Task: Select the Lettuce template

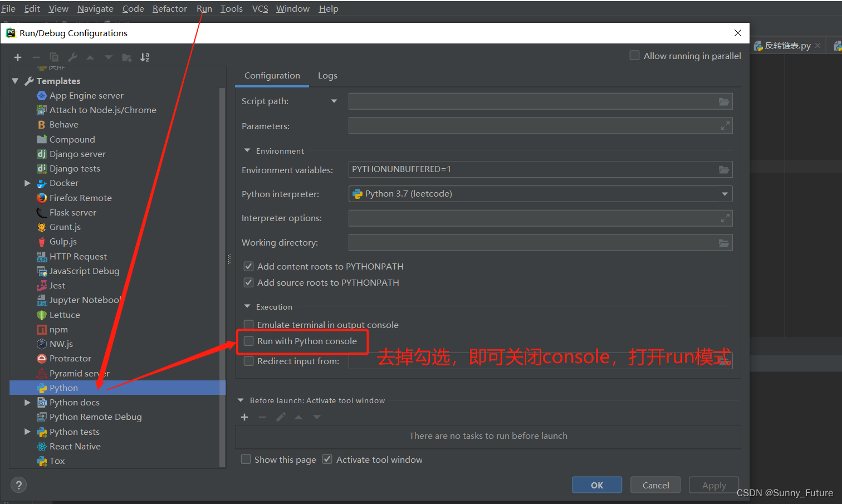Action: [x=65, y=315]
